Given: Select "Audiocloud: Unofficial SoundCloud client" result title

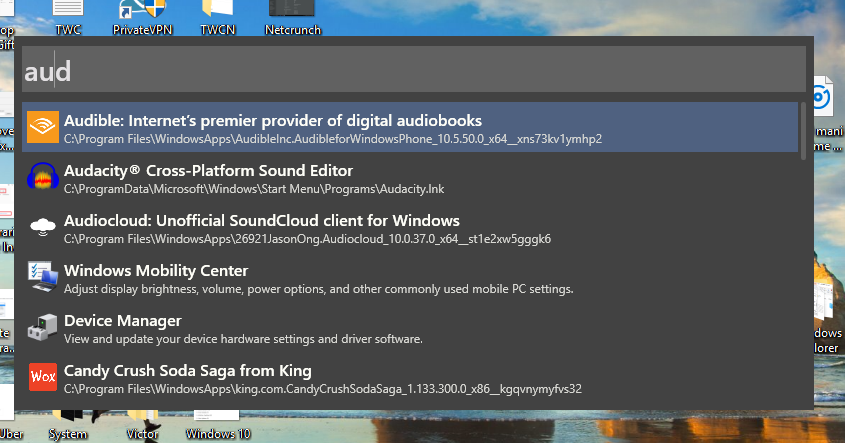Looking at the screenshot, I should tap(261, 220).
